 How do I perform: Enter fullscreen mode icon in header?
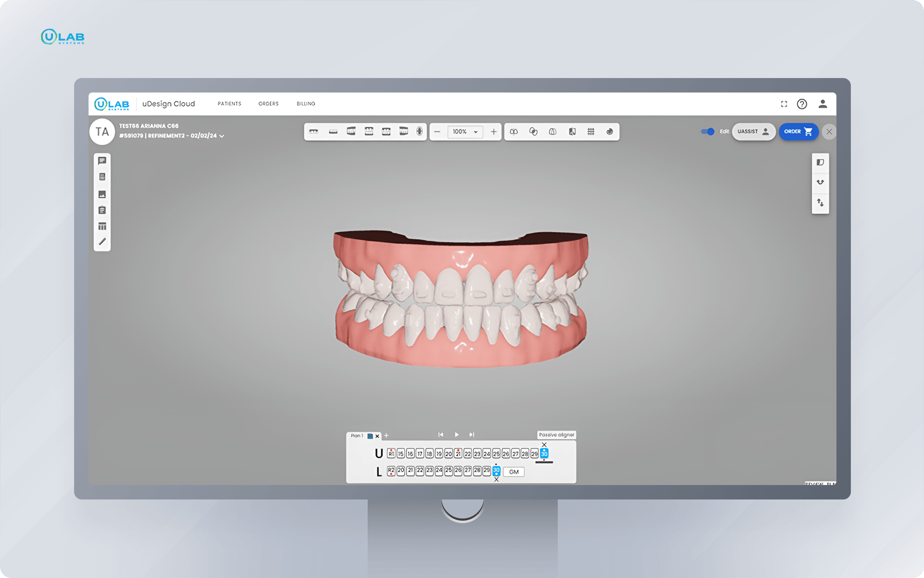tap(784, 104)
